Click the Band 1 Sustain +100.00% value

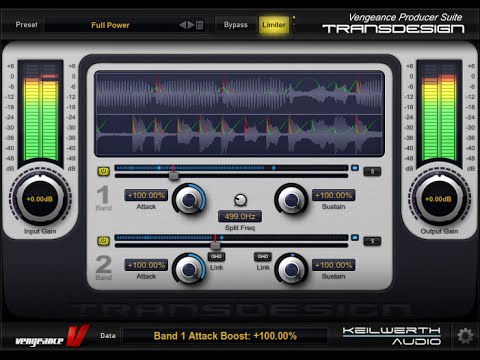click(x=334, y=195)
